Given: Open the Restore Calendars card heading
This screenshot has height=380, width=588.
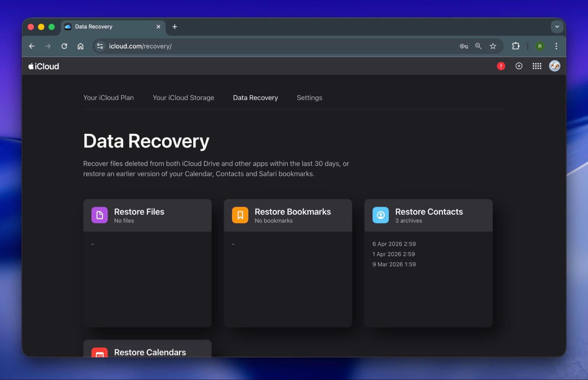Looking at the screenshot, I should tap(150, 352).
